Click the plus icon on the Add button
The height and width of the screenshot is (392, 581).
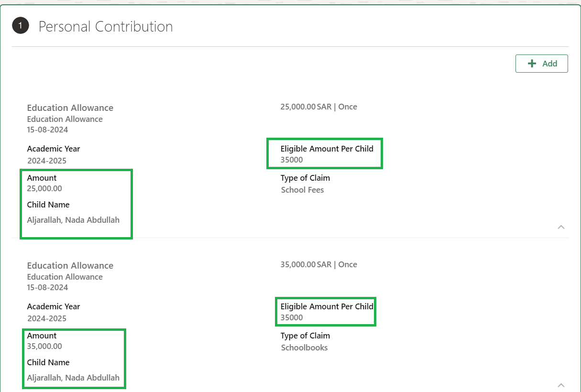(x=532, y=63)
